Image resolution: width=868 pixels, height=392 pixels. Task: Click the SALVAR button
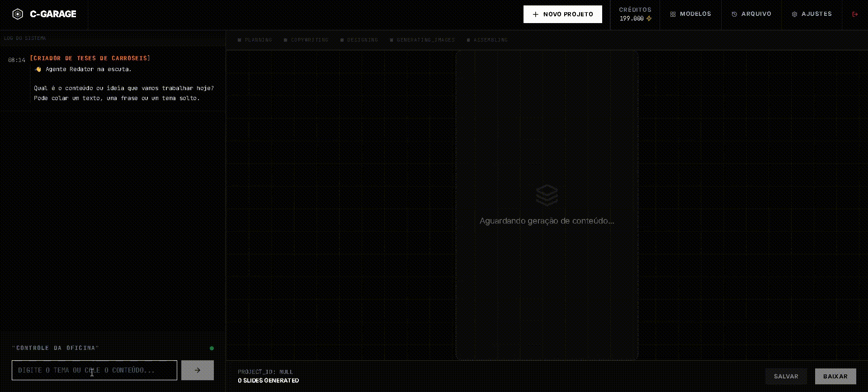pyautogui.click(x=786, y=376)
